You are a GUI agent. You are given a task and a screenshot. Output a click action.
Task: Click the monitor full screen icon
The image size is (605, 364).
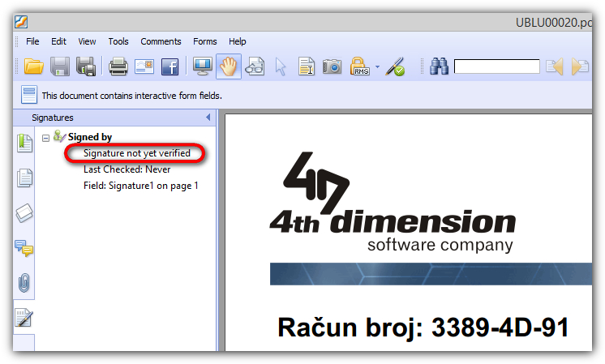pos(203,66)
